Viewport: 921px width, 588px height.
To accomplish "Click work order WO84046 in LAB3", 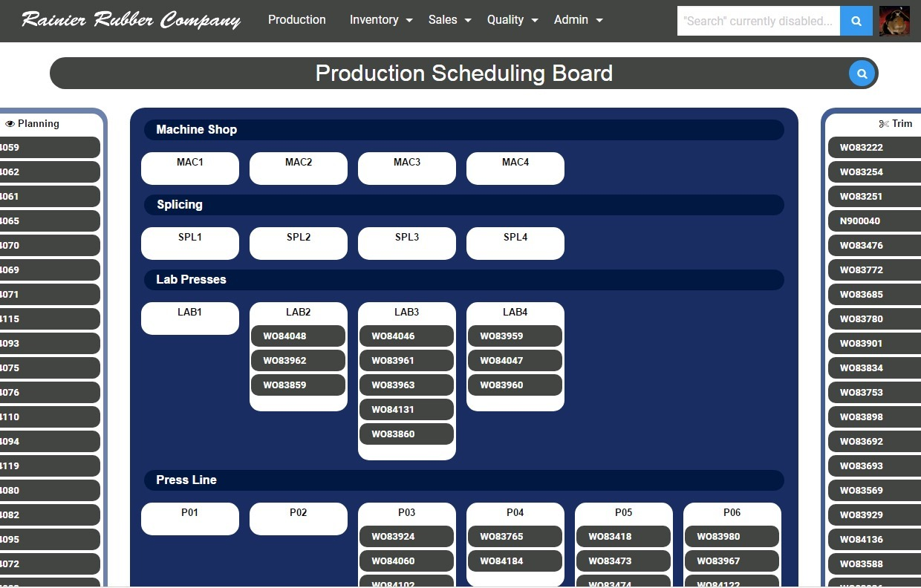I will coord(407,336).
